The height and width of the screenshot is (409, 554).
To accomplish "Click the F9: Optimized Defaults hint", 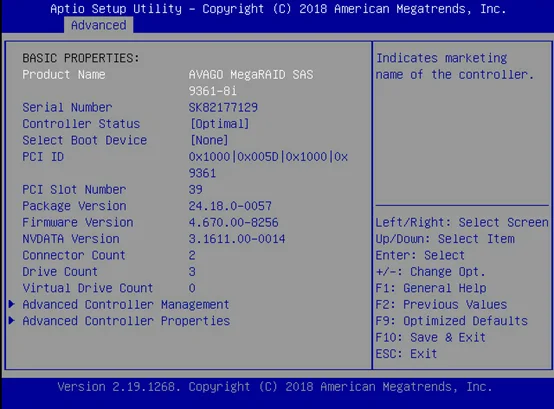I will 452,321.
